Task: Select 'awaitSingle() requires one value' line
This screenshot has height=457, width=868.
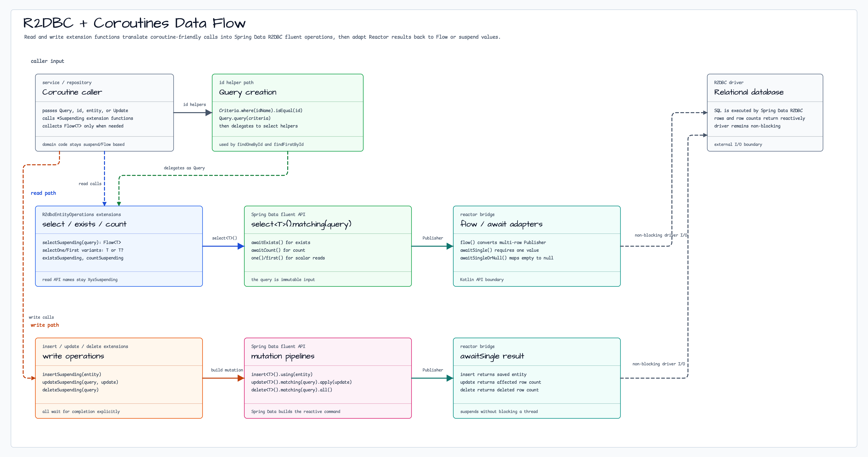Action: coord(499,250)
